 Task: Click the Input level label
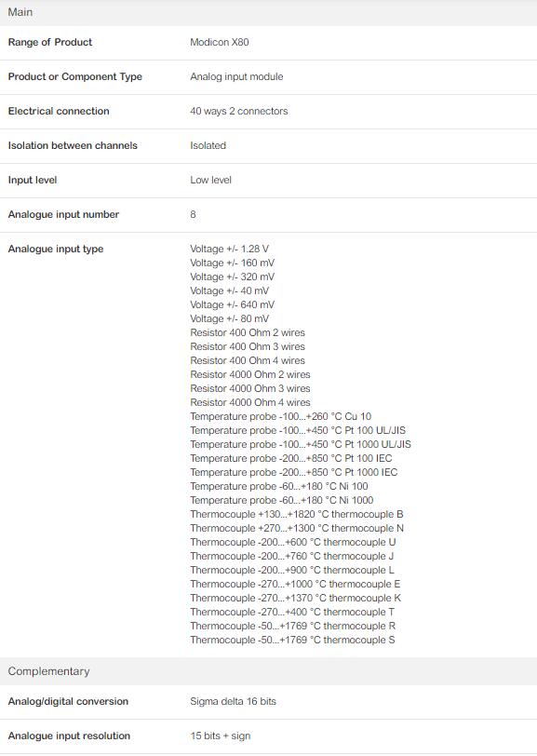(x=33, y=180)
